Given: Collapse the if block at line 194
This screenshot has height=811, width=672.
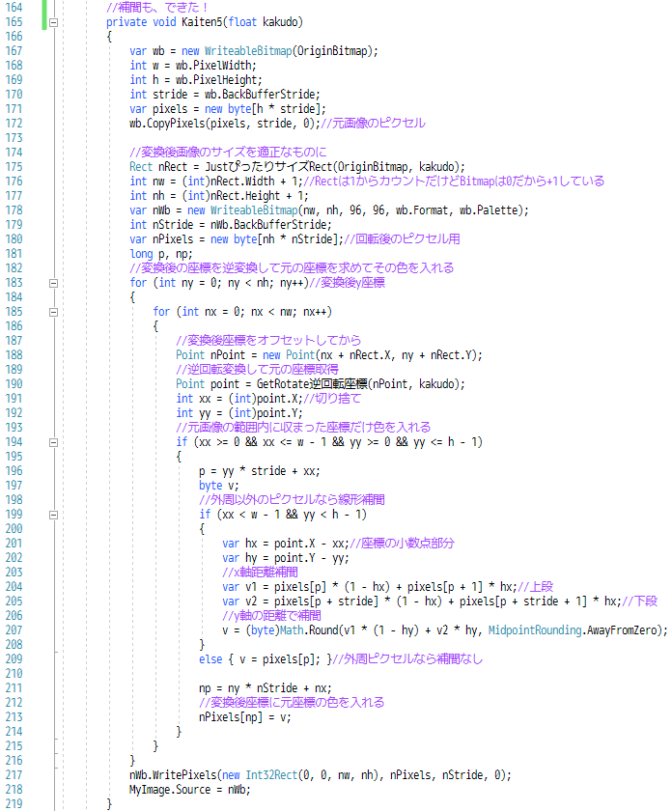Looking at the screenshot, I should click(53, 442).
